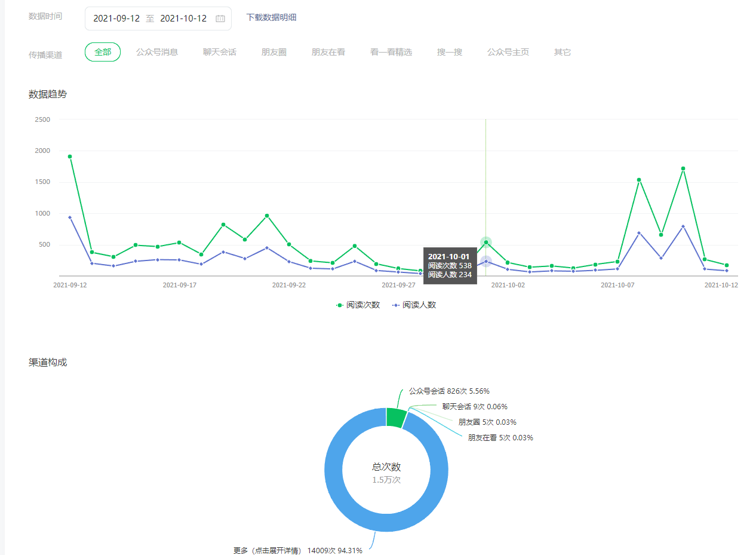Select the 朋友圈 channel filter
Viewport: 756px width, 555px height.
pyautogui.click(x=274, y=52)
